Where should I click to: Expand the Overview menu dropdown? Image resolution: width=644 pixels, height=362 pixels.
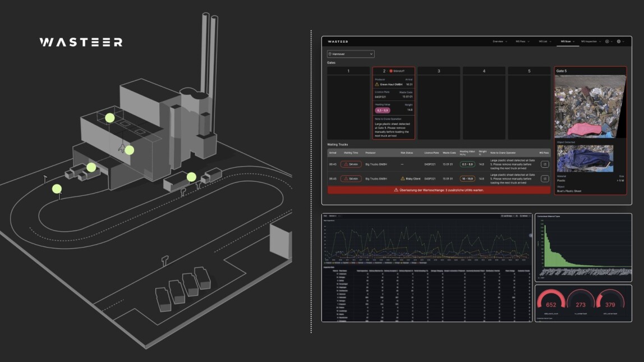[x=499, y=42]
